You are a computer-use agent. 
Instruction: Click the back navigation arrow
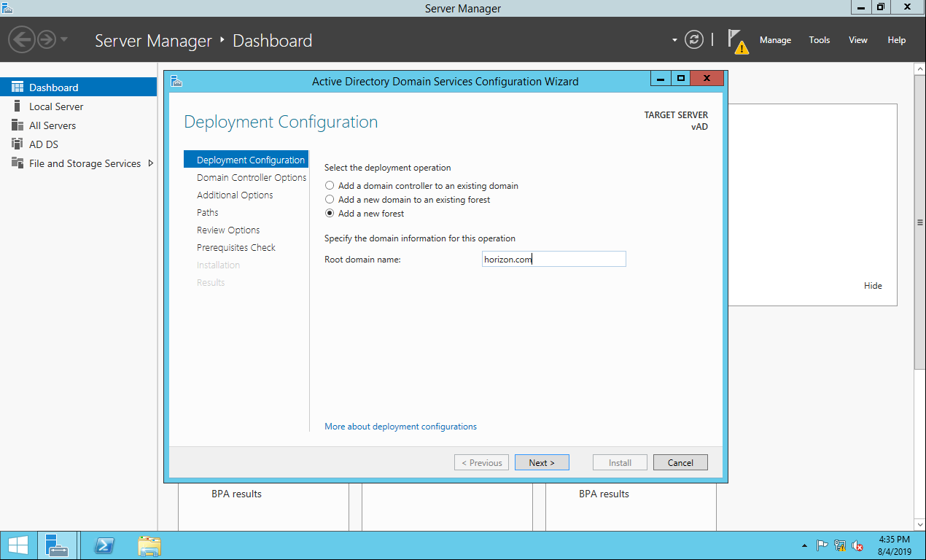pos(23,39)
